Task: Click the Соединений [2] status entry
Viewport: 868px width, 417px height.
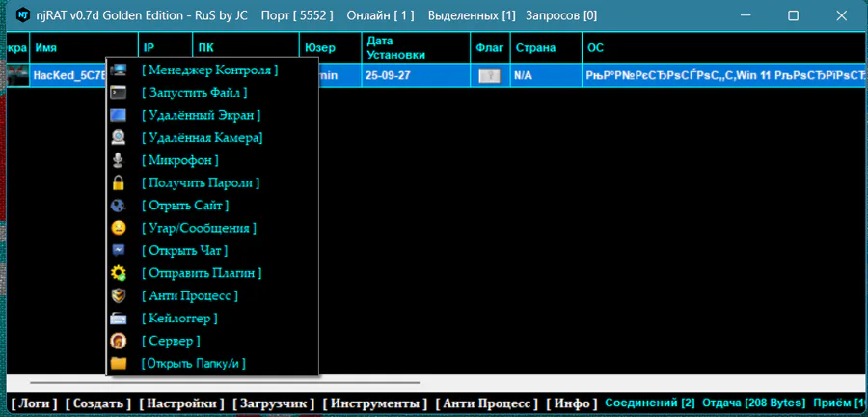Action: (650, 403)
